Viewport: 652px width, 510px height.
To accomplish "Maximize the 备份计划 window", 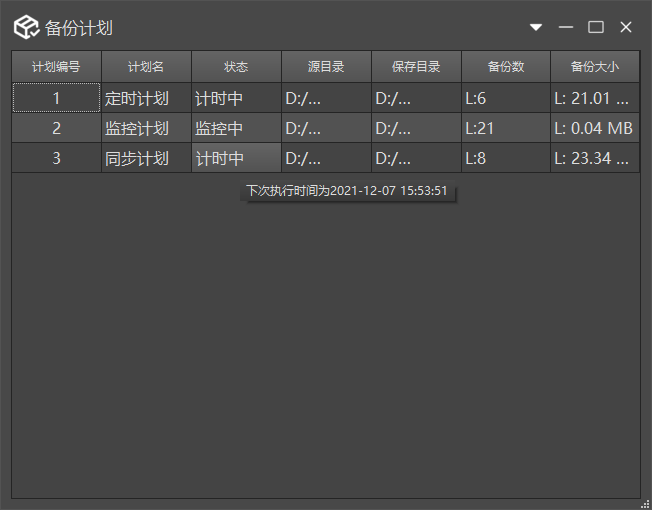I will point(595,27).
